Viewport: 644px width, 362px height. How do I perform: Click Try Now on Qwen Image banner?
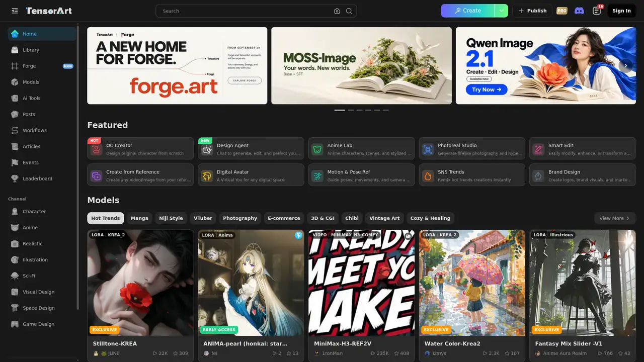[487, 89]
